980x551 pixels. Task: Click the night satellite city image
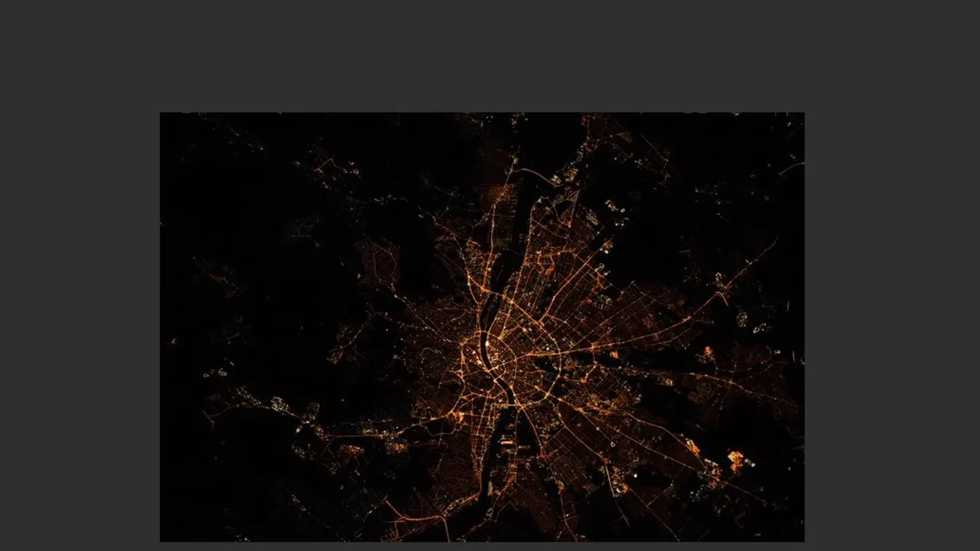coord(482,327)
